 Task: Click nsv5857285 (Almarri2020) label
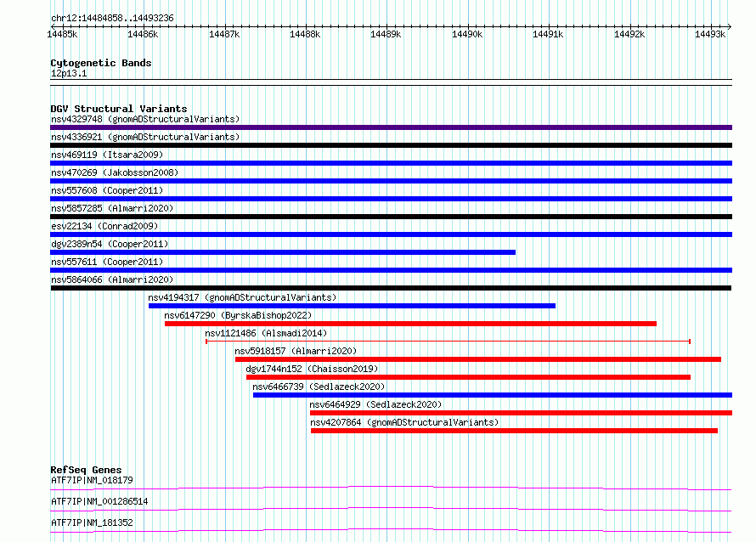click(x=112, y=208)
